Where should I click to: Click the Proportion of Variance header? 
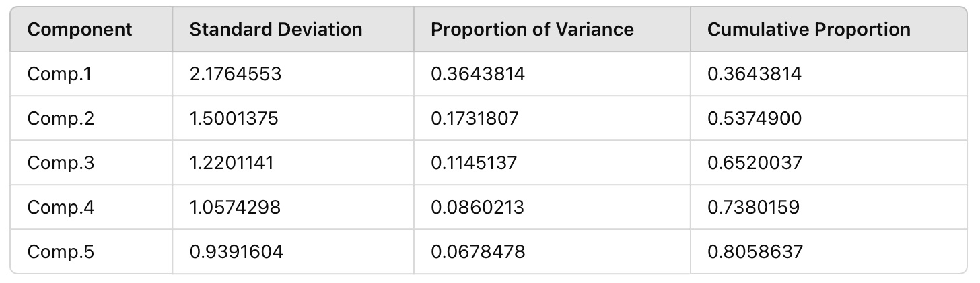tap(532, 30)
